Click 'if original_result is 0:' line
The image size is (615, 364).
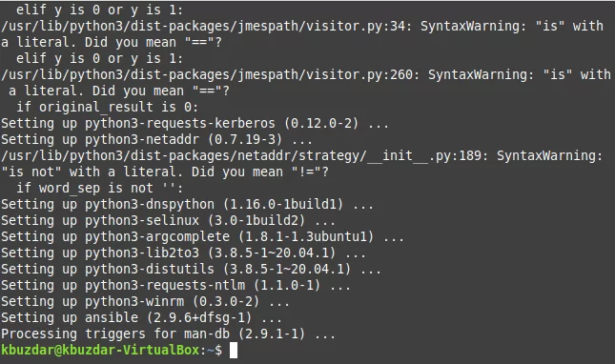click(x=108, y=107)
